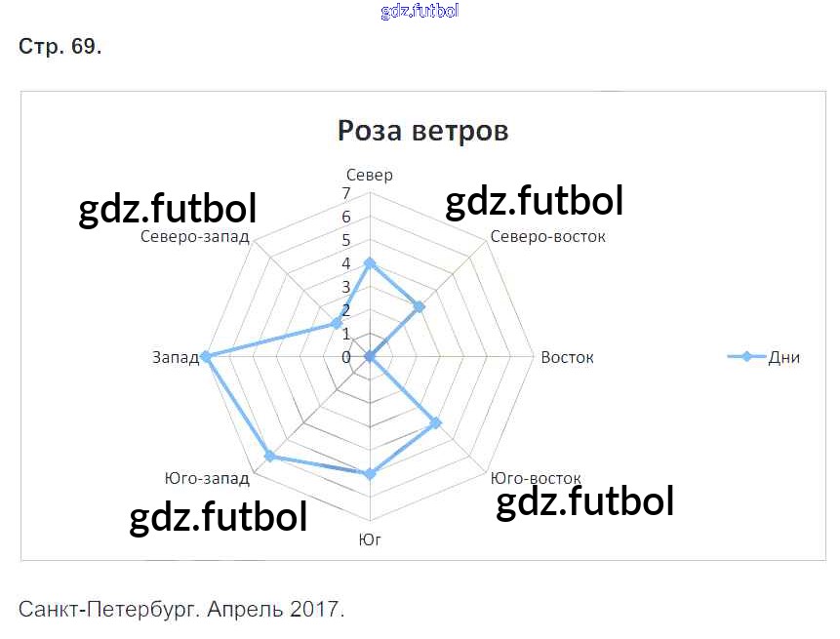Image resolution: width=840 pixels, height=639 pixels.
Task: Click the Дни legend label
Action: point(783,357)
